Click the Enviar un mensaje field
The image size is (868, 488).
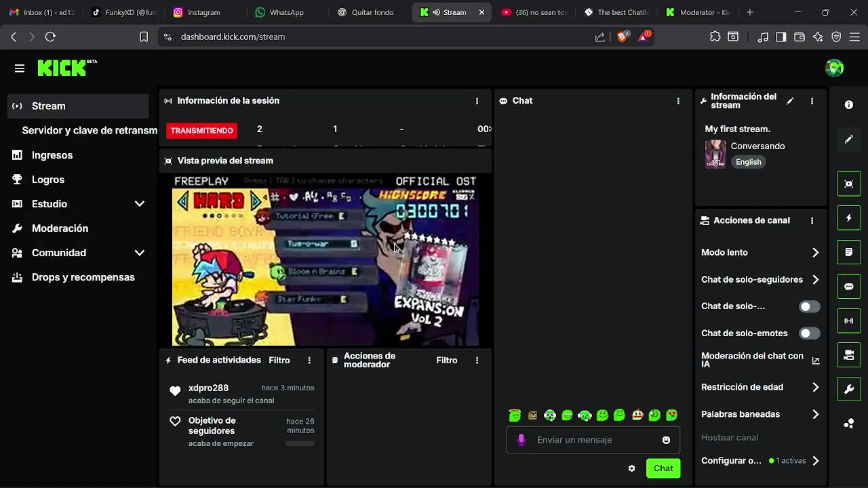click(x=593, y=440)
